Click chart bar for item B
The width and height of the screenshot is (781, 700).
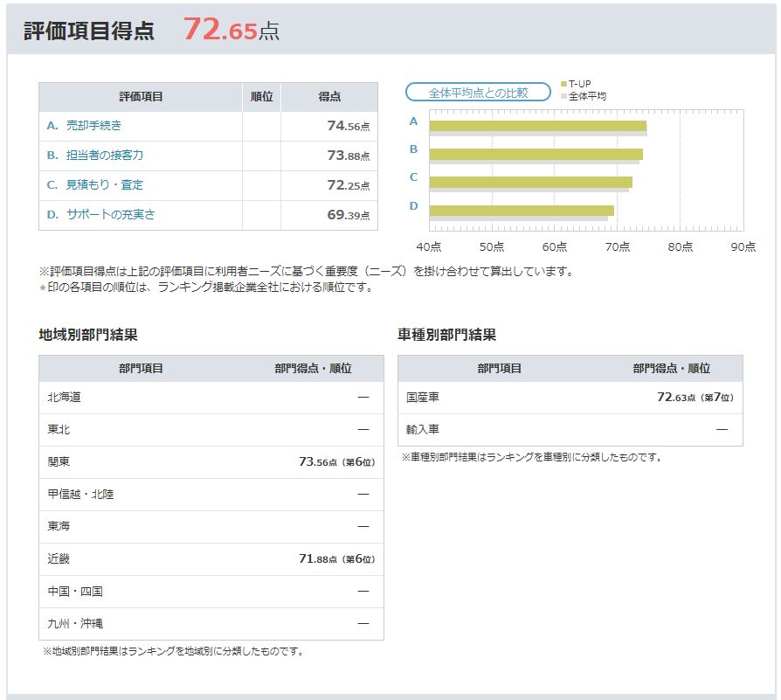536,155
